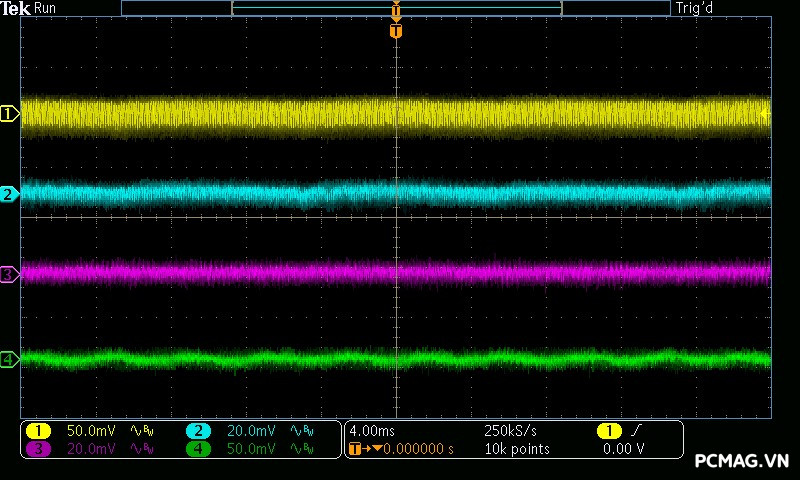Click the channel 3 magenta ground marker
Viewport: 800px width, 480px height.
click(9, 274)
